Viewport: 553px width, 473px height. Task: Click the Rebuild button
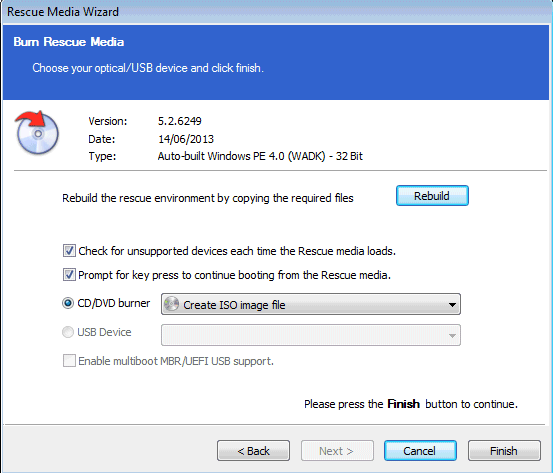[432, 195]
